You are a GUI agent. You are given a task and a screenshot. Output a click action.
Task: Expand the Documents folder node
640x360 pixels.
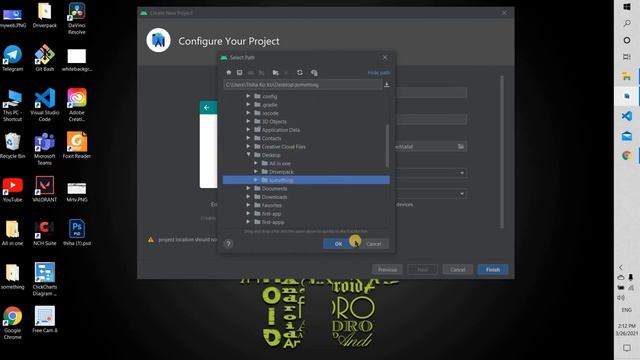tap(248, 189)
